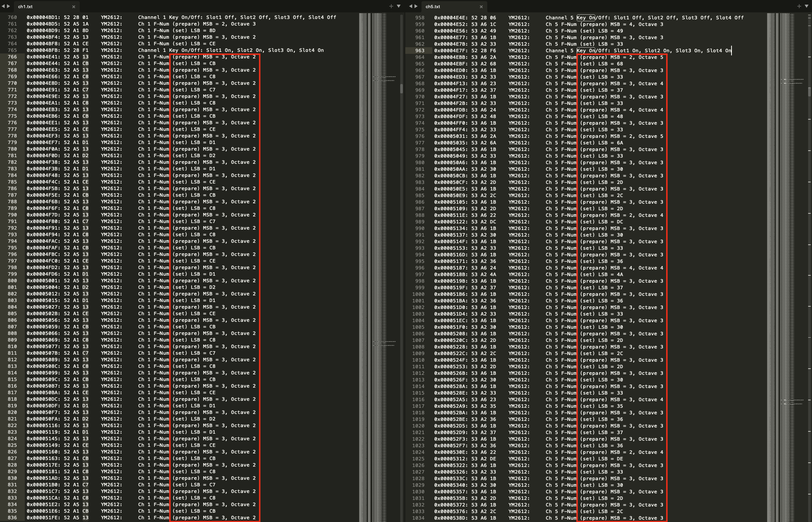Click the ch1.txt minimap

(x=379, y=267)
